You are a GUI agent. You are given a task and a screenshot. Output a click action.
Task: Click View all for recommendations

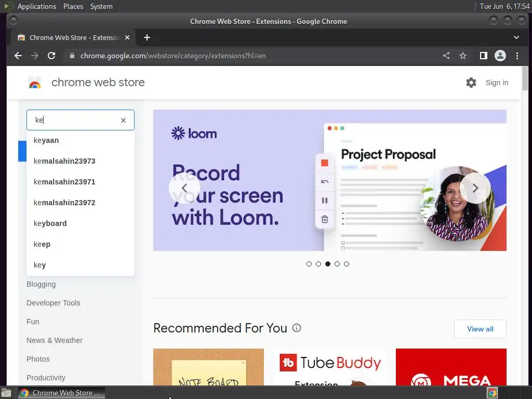[480, 329]
